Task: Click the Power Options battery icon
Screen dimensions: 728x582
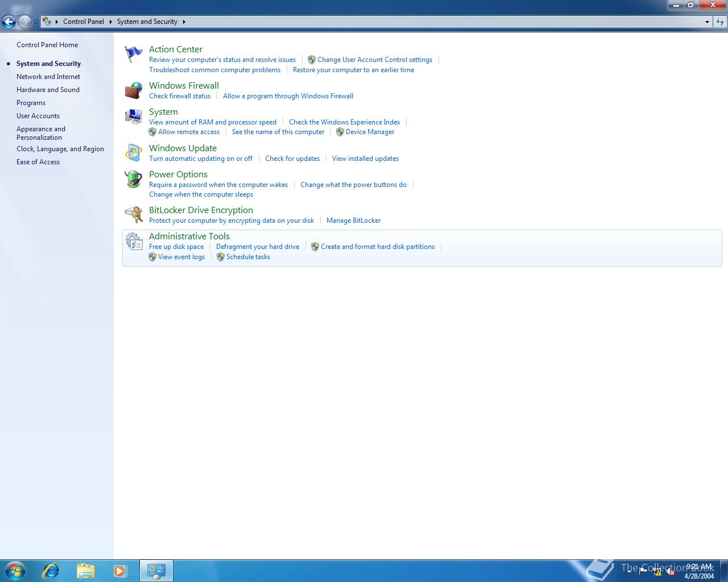Action: click(134, 179)
